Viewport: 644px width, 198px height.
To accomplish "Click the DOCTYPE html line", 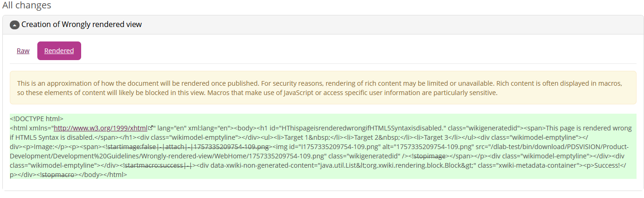I will click(36, 119).
